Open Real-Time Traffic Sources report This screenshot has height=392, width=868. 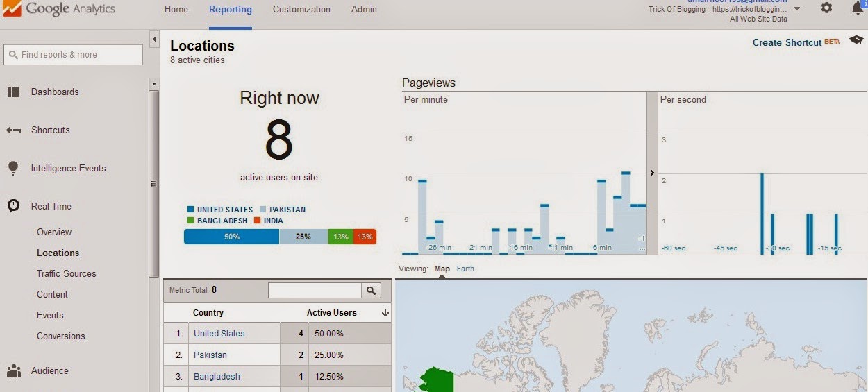click(66, 273)
